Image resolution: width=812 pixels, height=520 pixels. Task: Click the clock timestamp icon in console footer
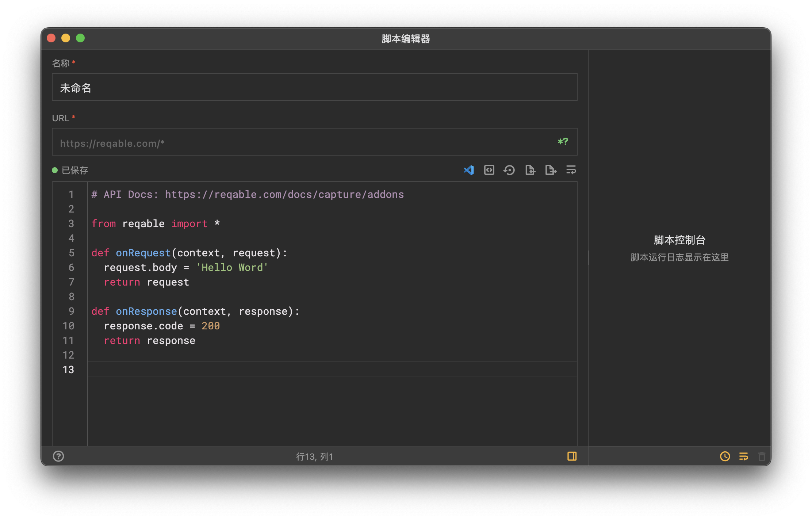coord(725,456)
